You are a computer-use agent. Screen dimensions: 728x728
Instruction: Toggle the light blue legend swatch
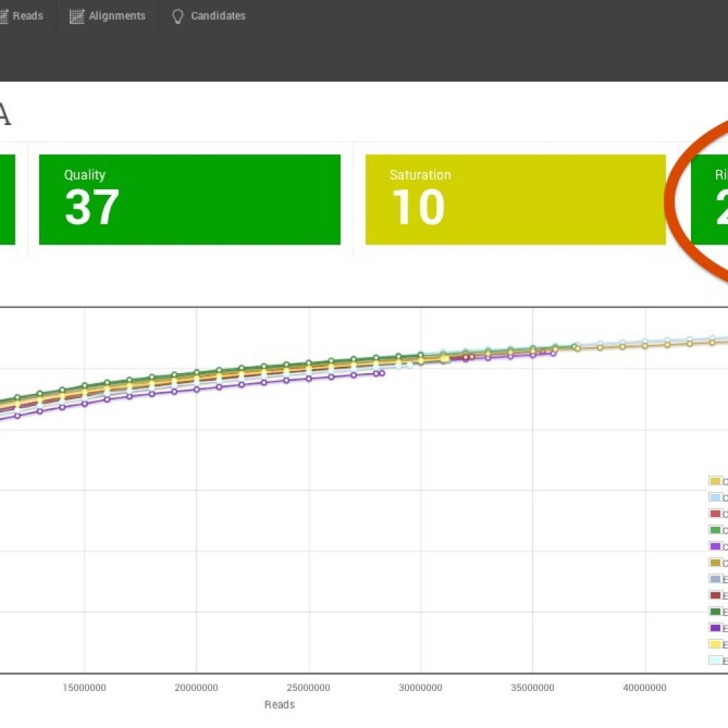click(715, 498)
